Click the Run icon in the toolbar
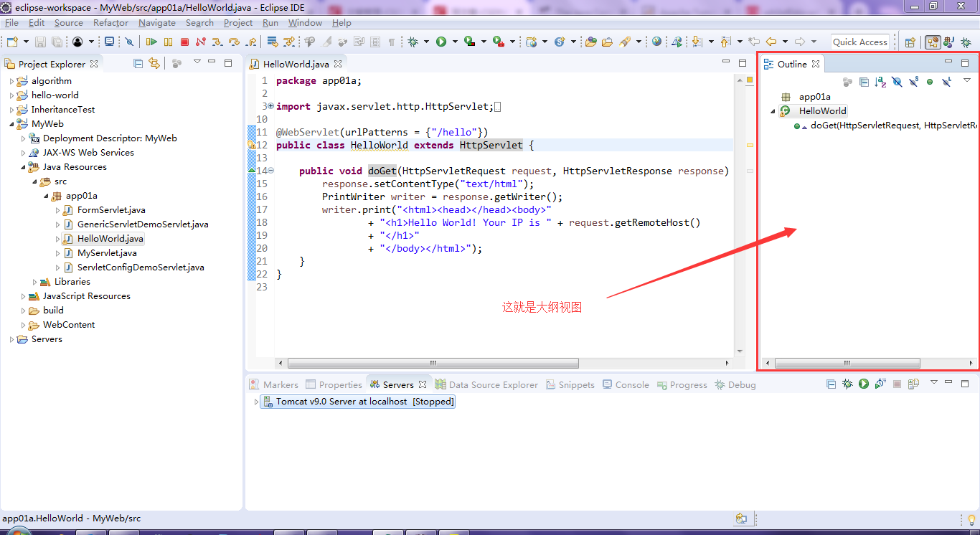This screenshot has width=980, height=535. [x=440, y=41]
